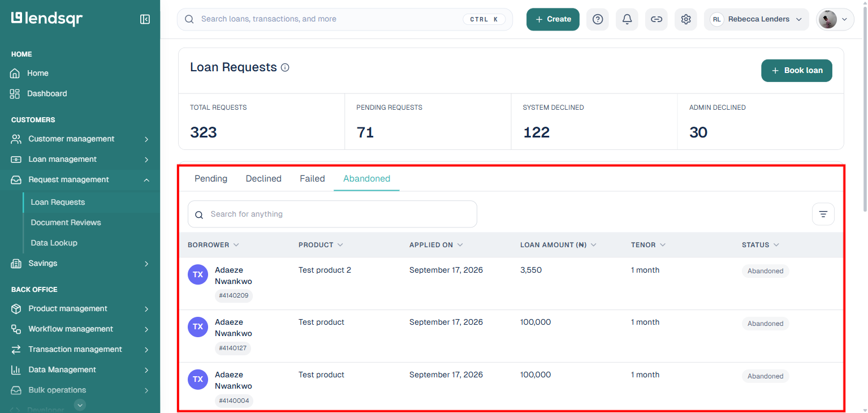Open Data Lookup in the sidebar
Viewport: 868px width, 413px height.
coord(54,243)
